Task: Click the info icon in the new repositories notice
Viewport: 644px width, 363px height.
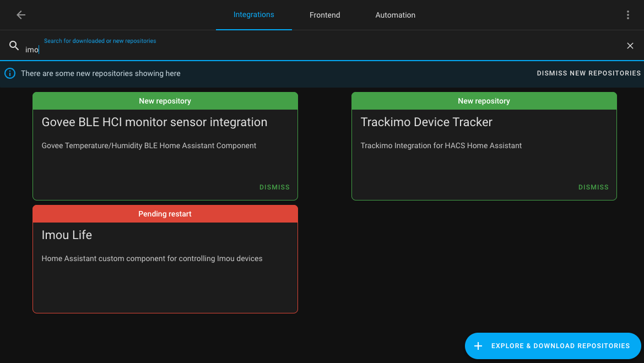Action: tap(10, 73)
